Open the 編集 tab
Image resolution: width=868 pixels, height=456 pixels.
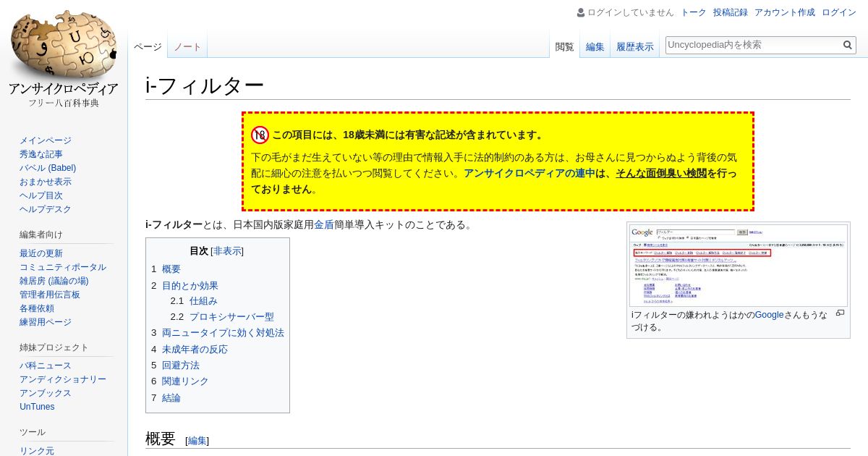[x=595, y=46]
